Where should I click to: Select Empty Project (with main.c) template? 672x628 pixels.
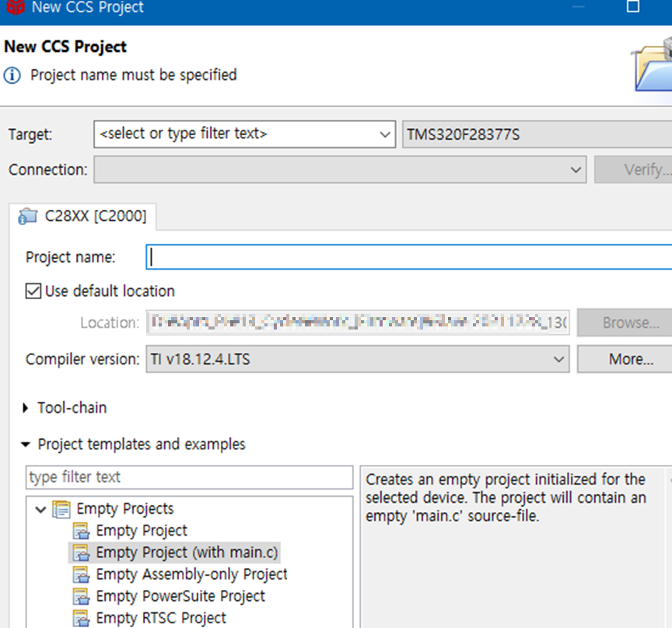187,553
